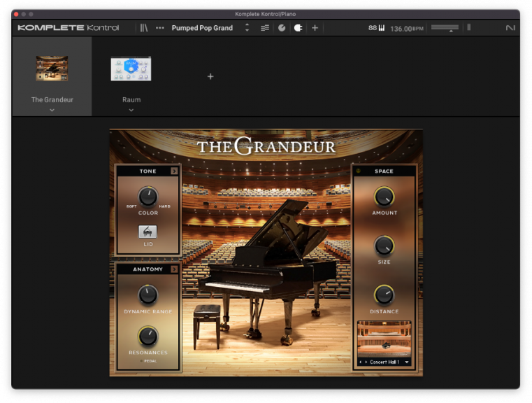The image size is (532, 403).
Task: Select The Grandeur plug-in slot
Action: [52, 76]
